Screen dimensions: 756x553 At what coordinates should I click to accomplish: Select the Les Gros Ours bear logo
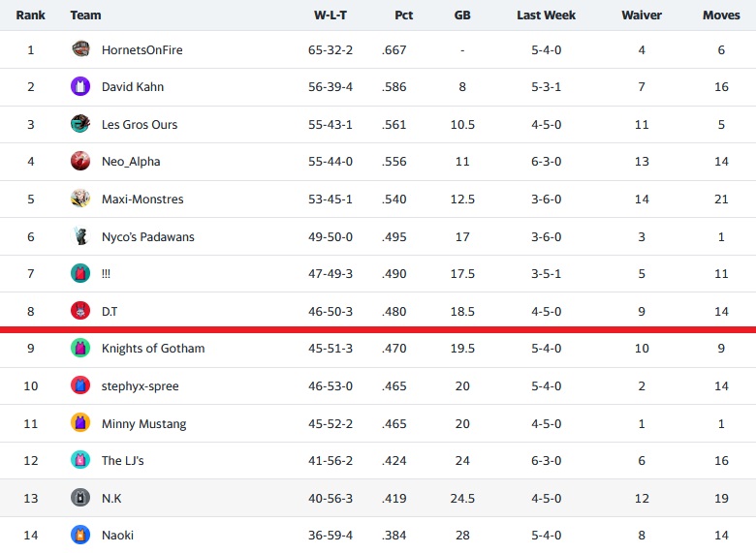(x=80, y=124)
